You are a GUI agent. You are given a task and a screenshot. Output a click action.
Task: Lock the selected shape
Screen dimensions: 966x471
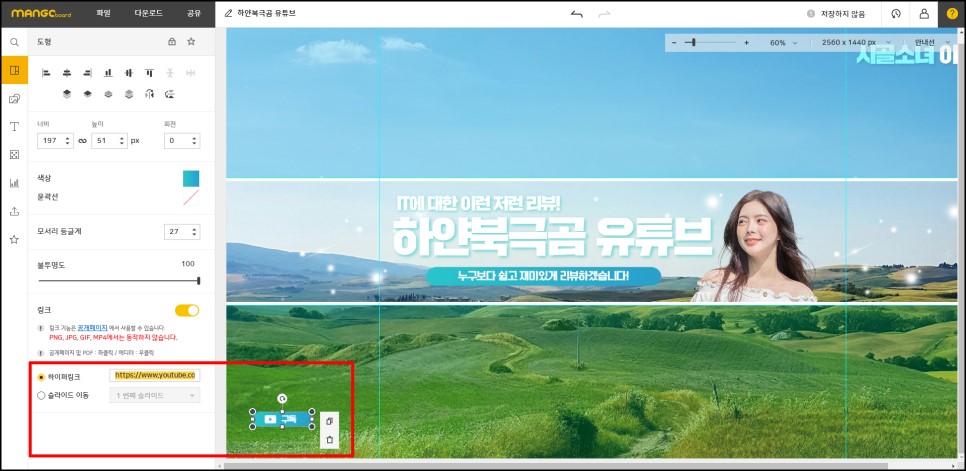point(172,42)
